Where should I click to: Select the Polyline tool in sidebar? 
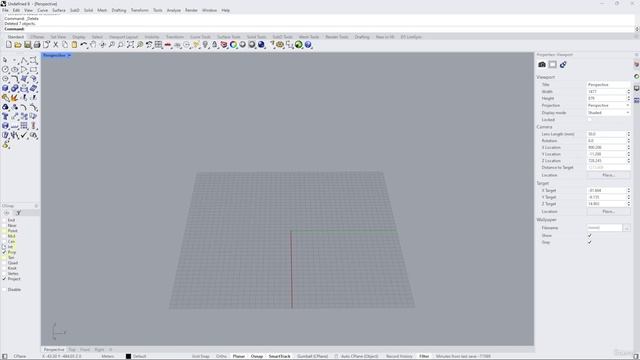click(24, 60)
